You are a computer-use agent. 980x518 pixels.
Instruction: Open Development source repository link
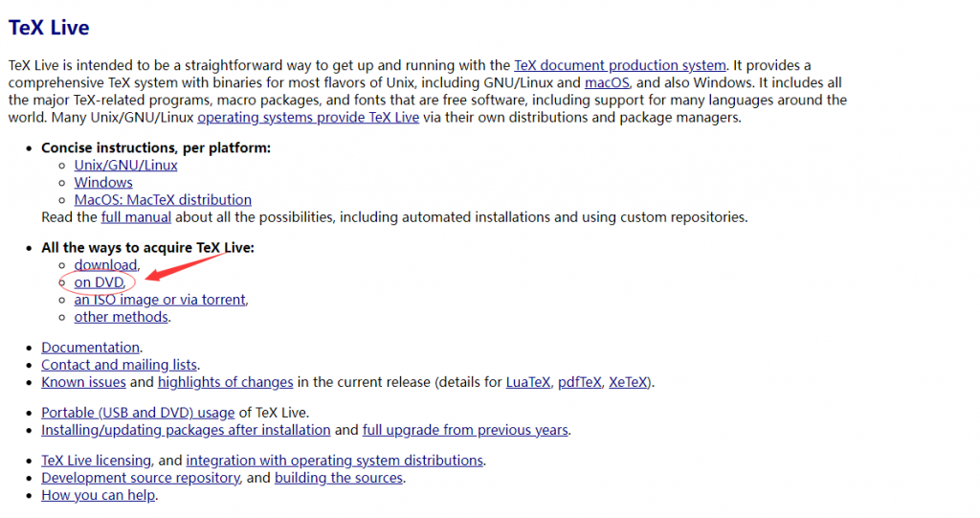point(141,478)
